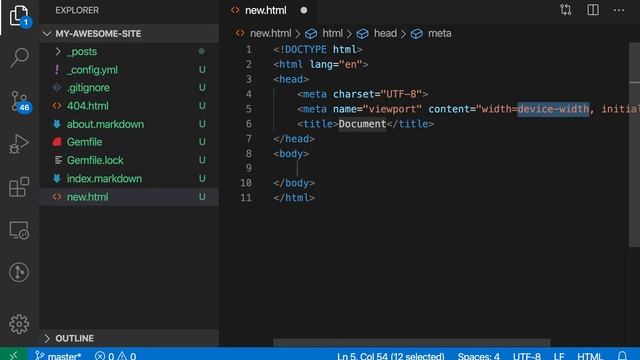The image size is (640, 360).
Task: Click Ln 5, Col 54 cursor position
Action: [x=391, y=356]
